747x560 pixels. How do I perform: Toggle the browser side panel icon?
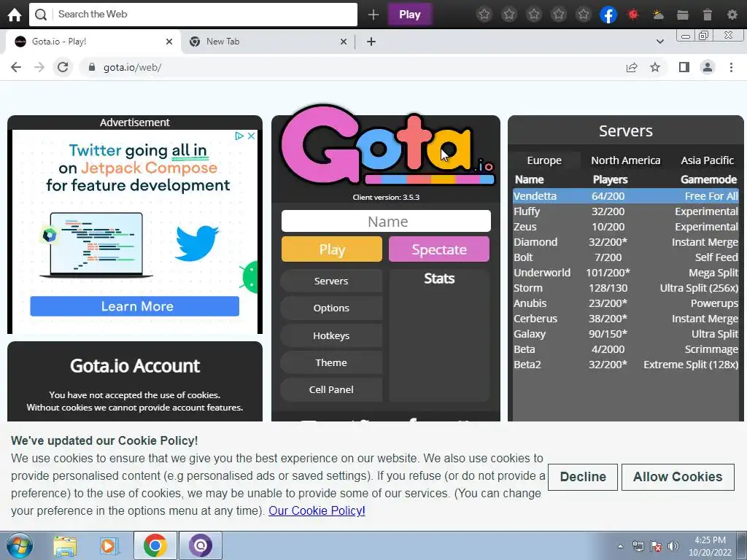point(684,67)
